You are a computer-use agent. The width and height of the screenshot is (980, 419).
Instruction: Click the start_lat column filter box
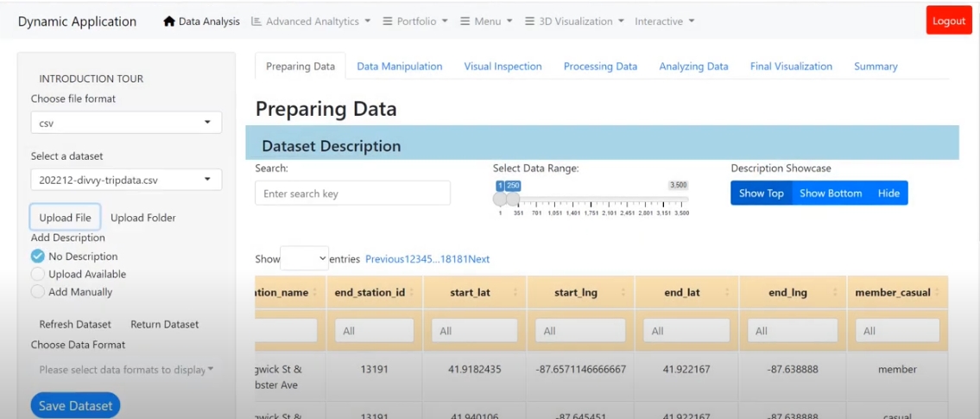[475, 331]
